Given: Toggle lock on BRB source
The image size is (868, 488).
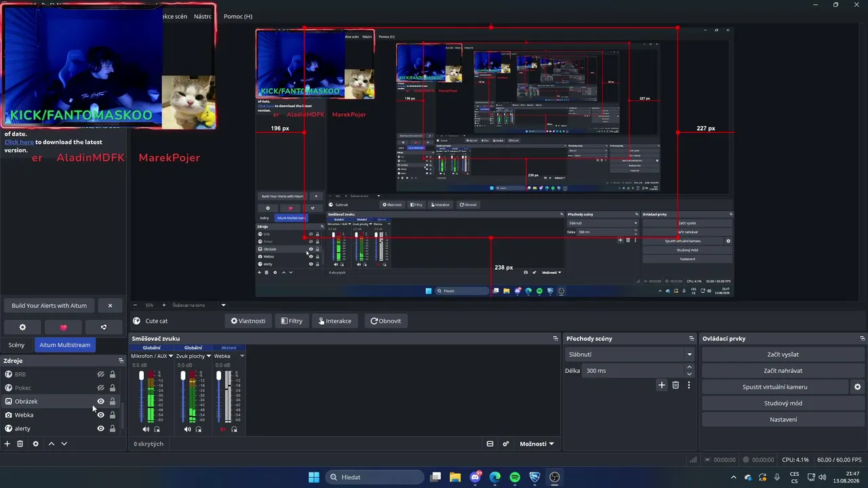Looking at the screenshot, I should (113, 374).
